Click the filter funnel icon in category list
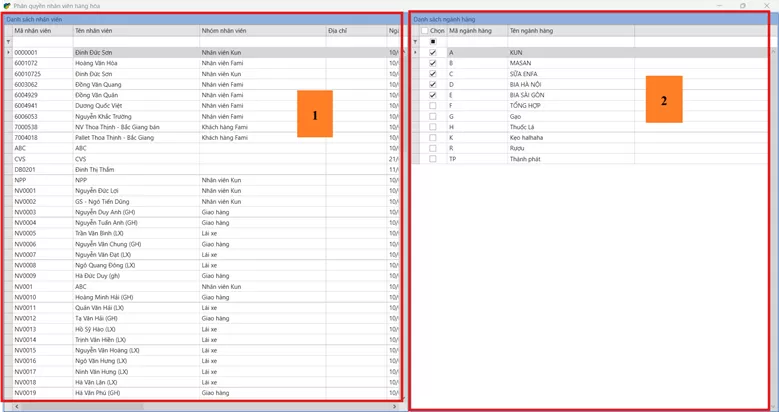The width and height of the screenshot is (779, 412). [415, 42]
